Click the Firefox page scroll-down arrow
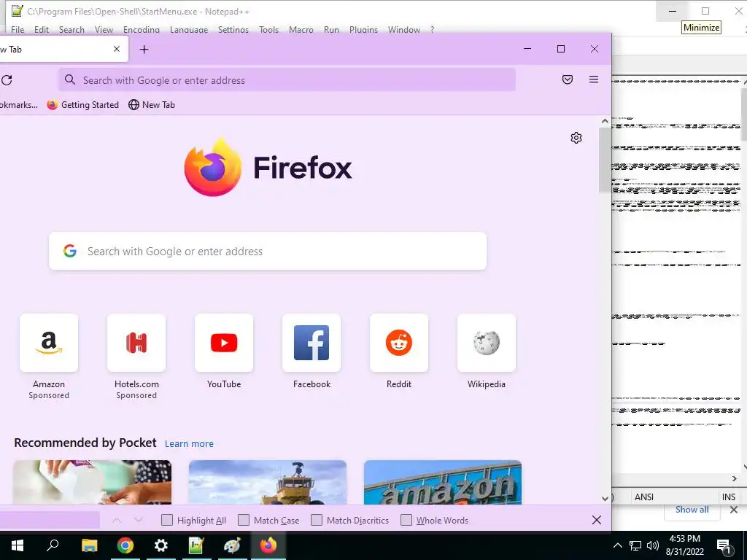Viewport: 747px width, 560px height. 605,499
